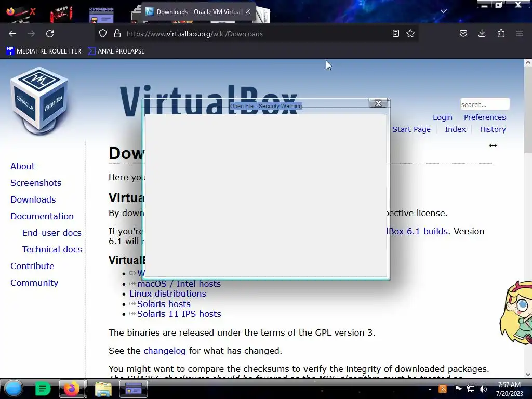Go back to the previous page
This screenshot has width=532, height=399.
coord(12,34)
